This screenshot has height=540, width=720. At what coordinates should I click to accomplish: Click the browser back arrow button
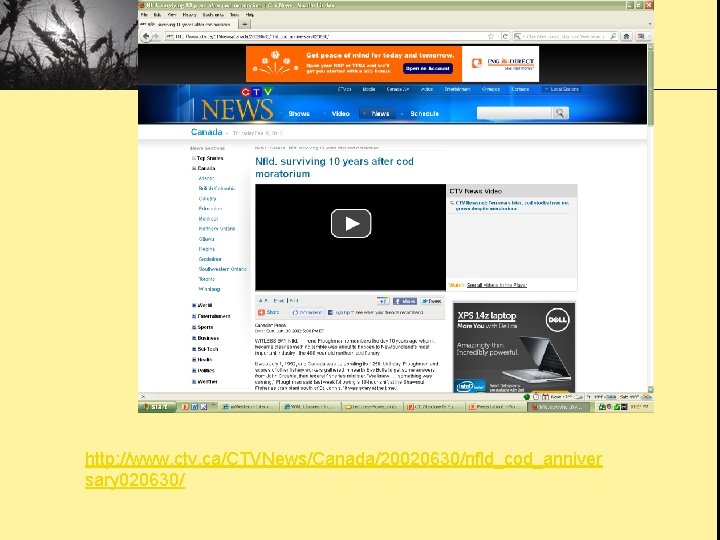coord(146,36)
